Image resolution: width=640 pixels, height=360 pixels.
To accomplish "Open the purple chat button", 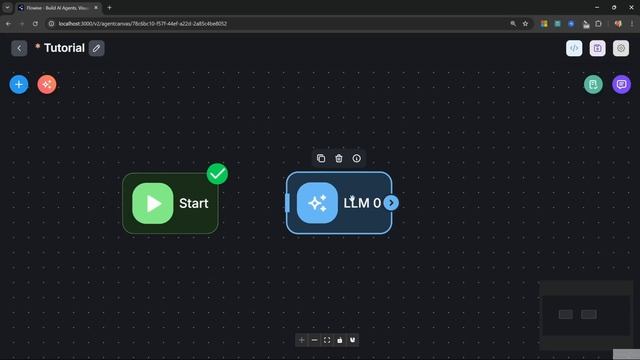I will (621, 84).
